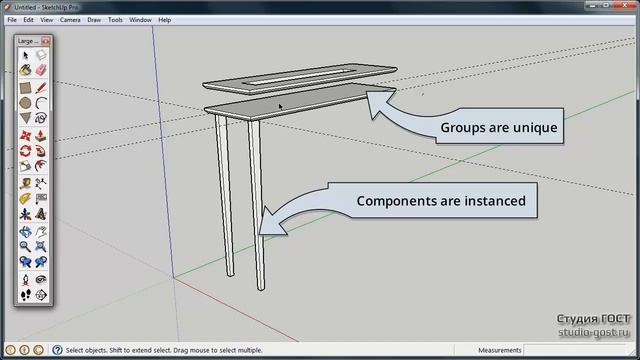Choose the yellow Protractor tool

pyautogui.click(x=25, y=199)
